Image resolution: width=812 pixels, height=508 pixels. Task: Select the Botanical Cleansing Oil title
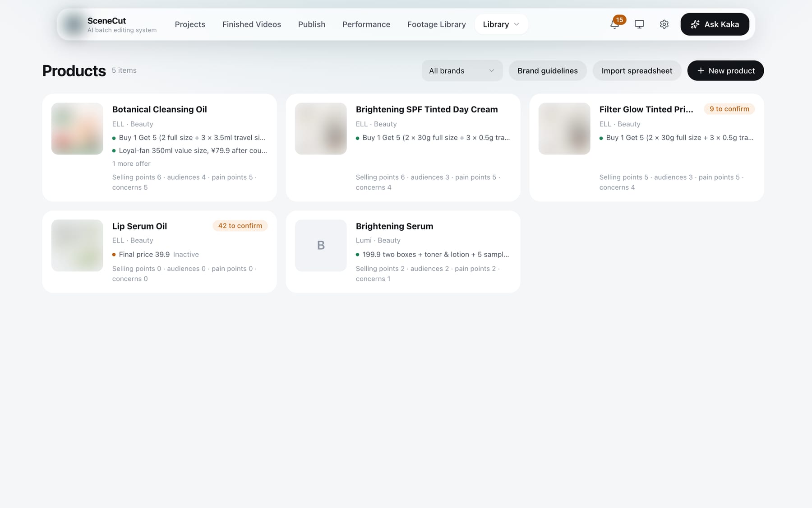(x=160, y=109)
